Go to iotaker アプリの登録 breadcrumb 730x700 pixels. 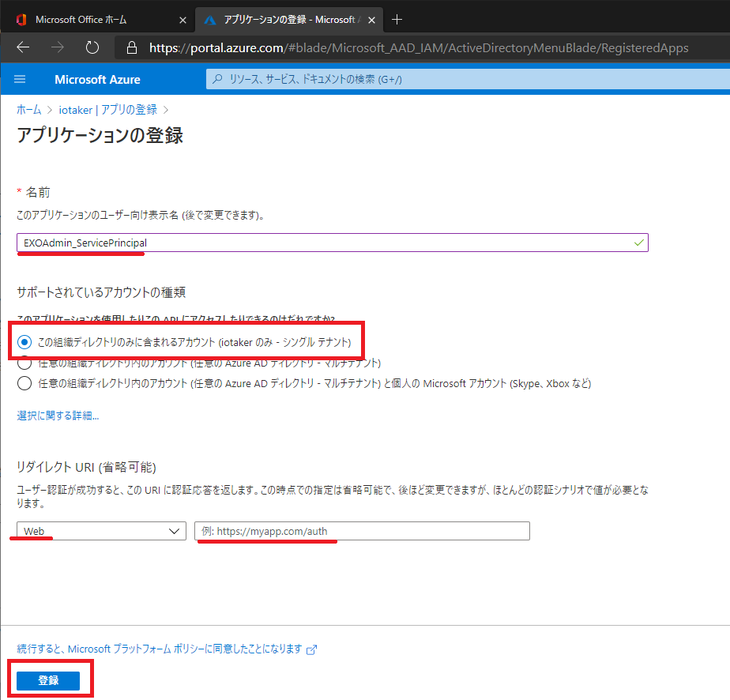107,110
